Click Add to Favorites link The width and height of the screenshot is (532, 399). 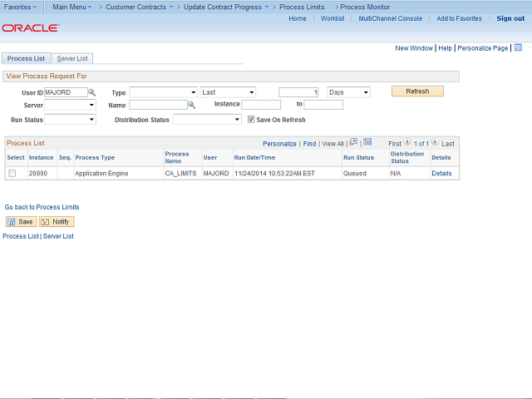click(459, 18)
